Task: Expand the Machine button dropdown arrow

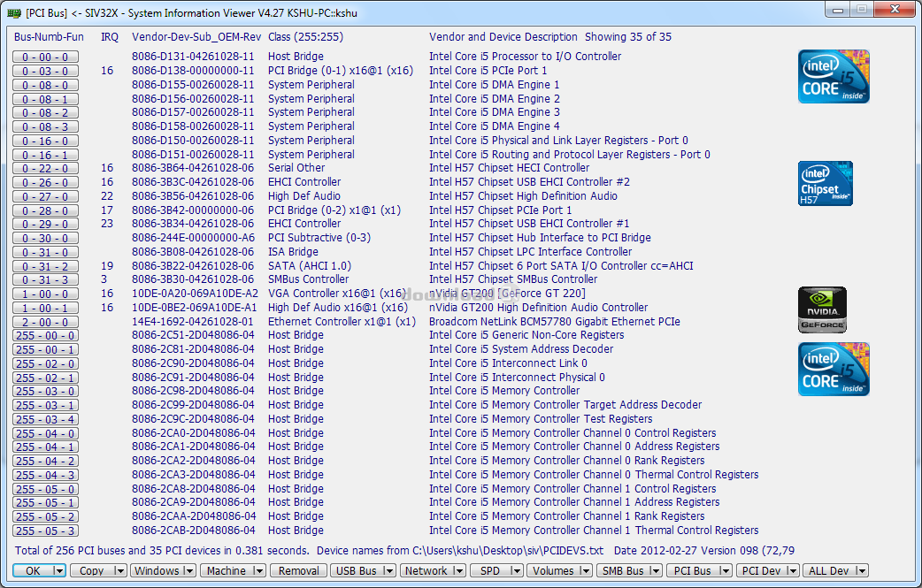Action: (x=258, y=570)
